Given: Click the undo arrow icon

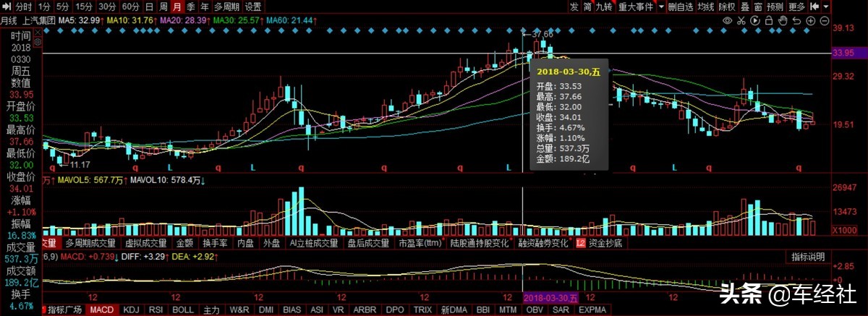Looking at the screenshot, I should [x=796, y=21].
